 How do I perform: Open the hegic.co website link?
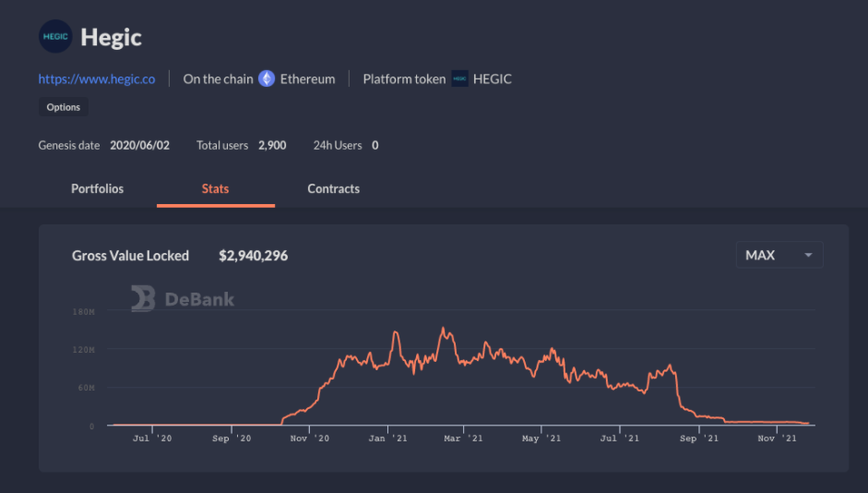(x=97, y=78)
